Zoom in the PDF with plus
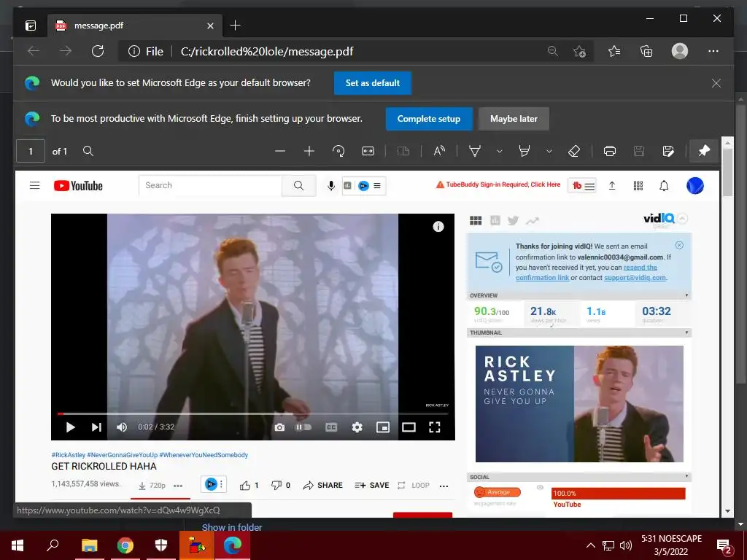This screenshot has width=747, height=560. pos(309,151)
